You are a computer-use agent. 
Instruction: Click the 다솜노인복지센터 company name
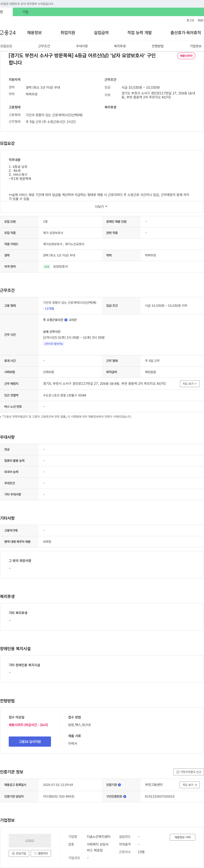[99, 837]
